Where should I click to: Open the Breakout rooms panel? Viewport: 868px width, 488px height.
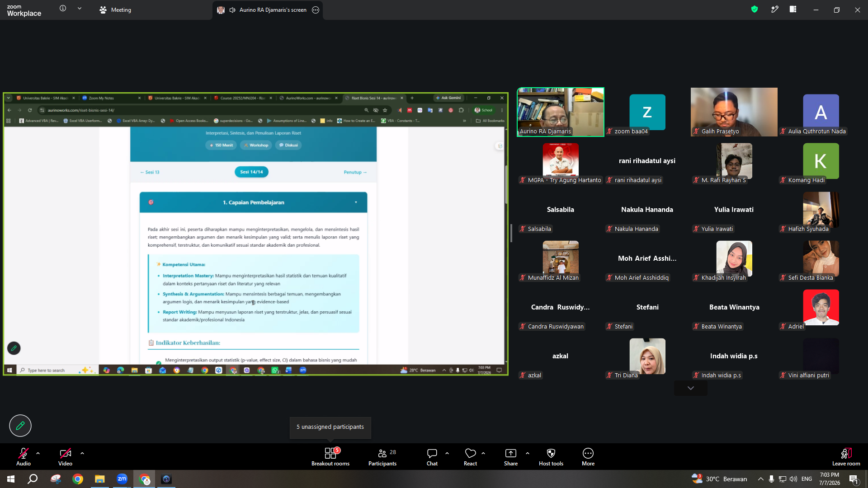[330, 456]
